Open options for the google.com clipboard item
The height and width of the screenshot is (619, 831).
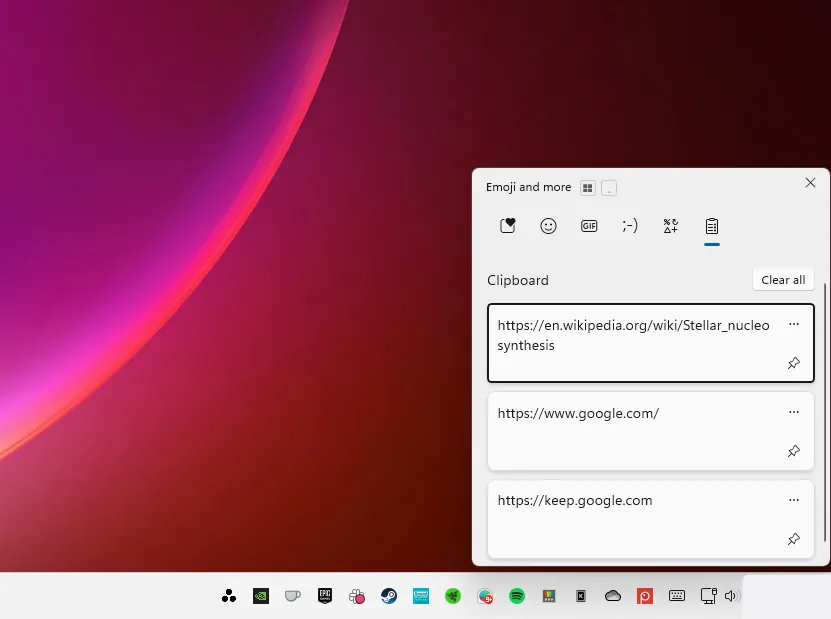pos(793,412)
